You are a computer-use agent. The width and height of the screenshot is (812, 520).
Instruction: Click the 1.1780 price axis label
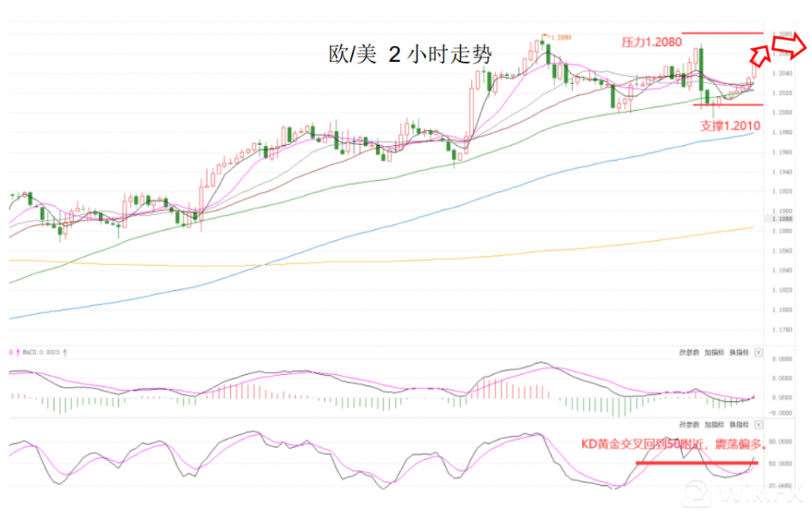tap(782, 330)
